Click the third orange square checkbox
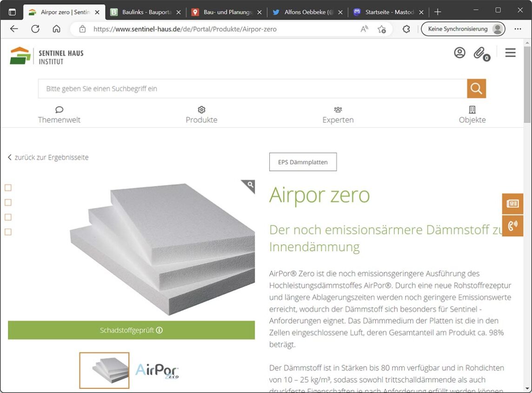Viewport: 532px width, 393px height. [8, 217]
